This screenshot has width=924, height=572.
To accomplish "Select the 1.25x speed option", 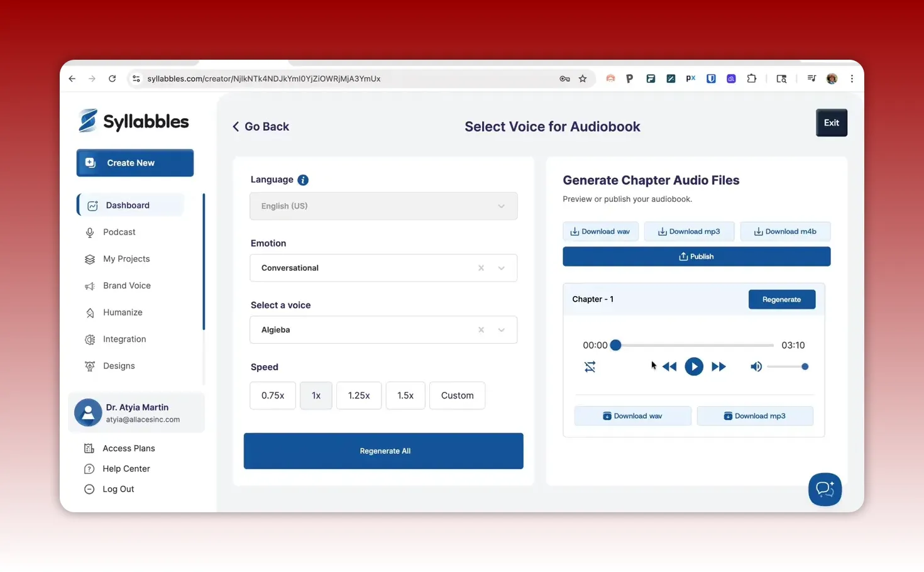I will (359, 395).
